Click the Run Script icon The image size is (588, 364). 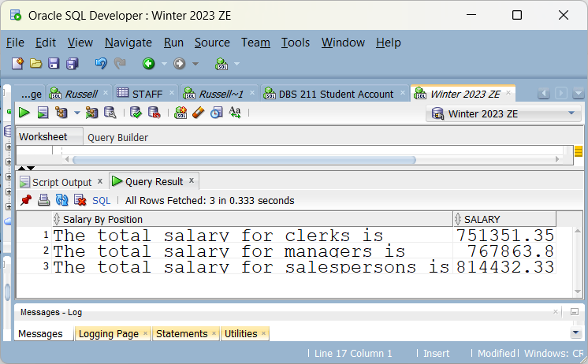click(x=43, y=113)
